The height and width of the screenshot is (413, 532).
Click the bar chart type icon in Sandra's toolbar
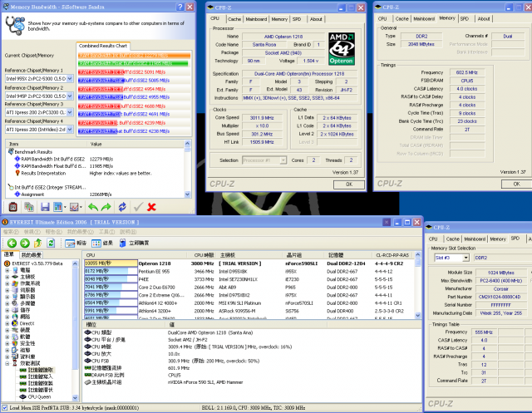click(57, 207)
